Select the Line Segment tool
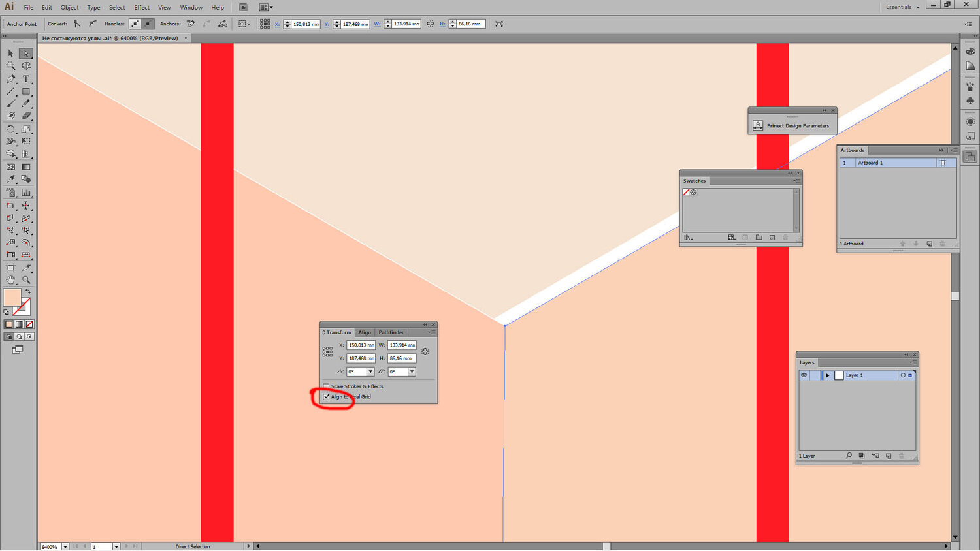The image size is (980, 551). click(x=11, y=91)
